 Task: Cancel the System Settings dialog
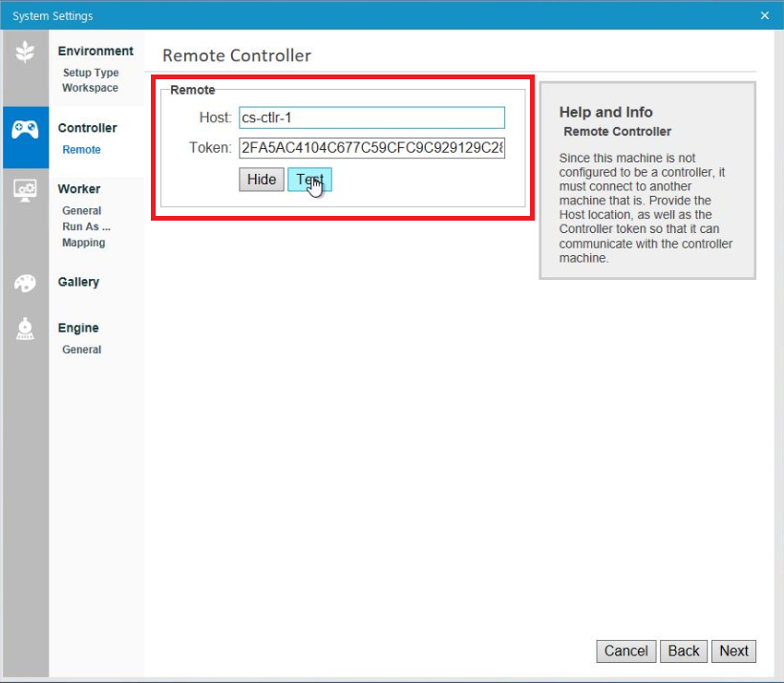click(625, 651)
